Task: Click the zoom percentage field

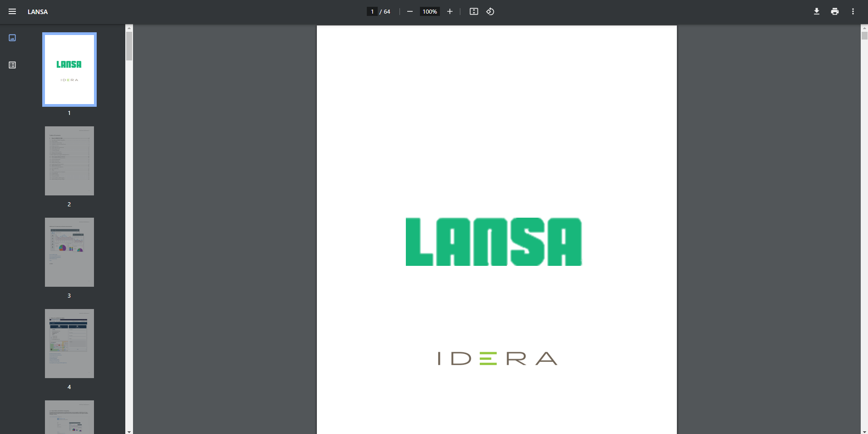Action: point(430,11)
